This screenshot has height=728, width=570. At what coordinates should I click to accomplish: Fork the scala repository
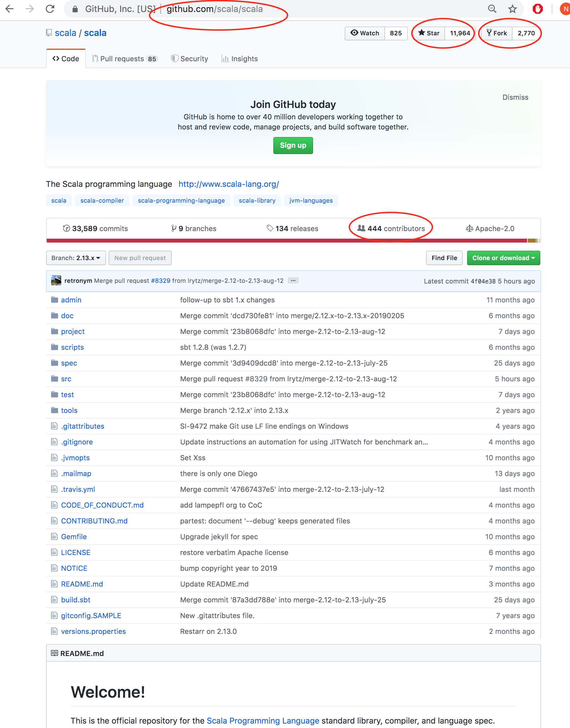[x=496, y=33]
